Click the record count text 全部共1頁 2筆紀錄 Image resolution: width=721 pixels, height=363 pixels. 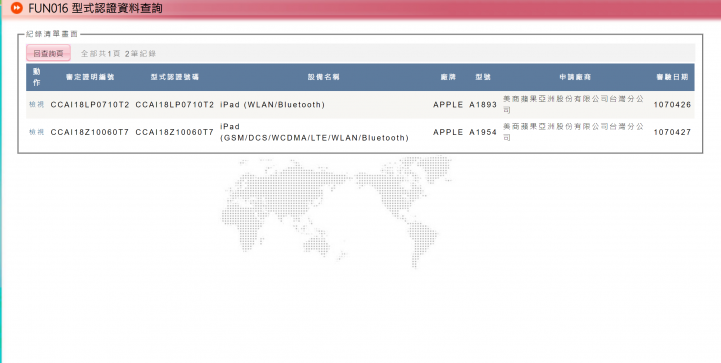coord(119,53)
